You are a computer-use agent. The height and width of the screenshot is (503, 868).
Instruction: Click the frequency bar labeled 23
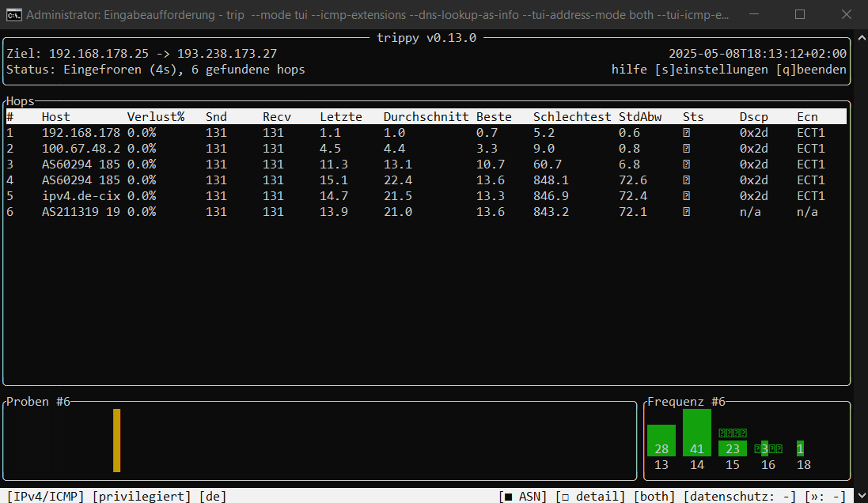[733, 448]
